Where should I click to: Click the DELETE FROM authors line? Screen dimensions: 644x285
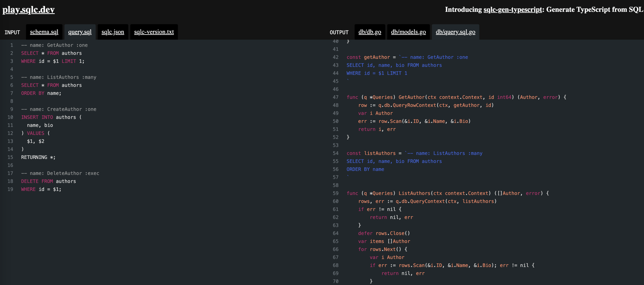[x=48, y=181]
